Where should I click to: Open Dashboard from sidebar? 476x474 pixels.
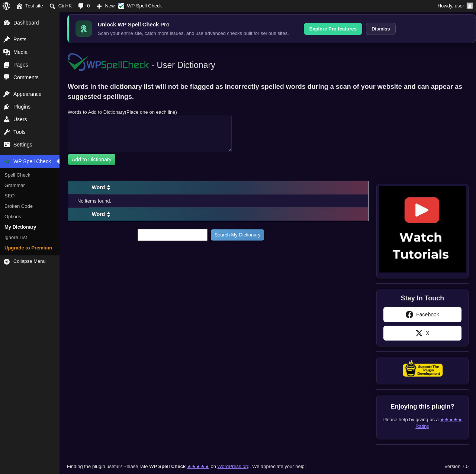(x=30, y=23)
